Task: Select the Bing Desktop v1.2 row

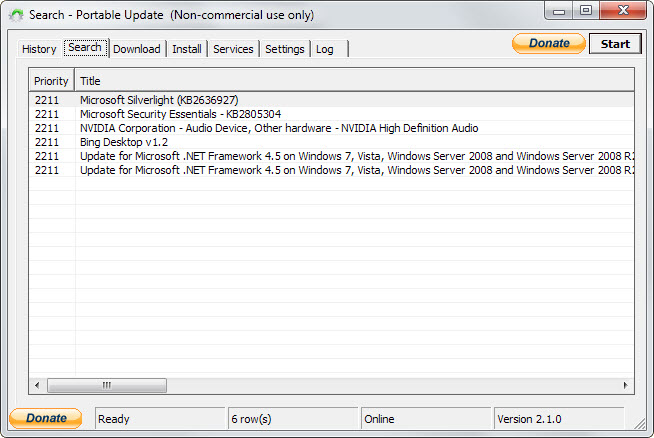Action: (x=332, y=142)
